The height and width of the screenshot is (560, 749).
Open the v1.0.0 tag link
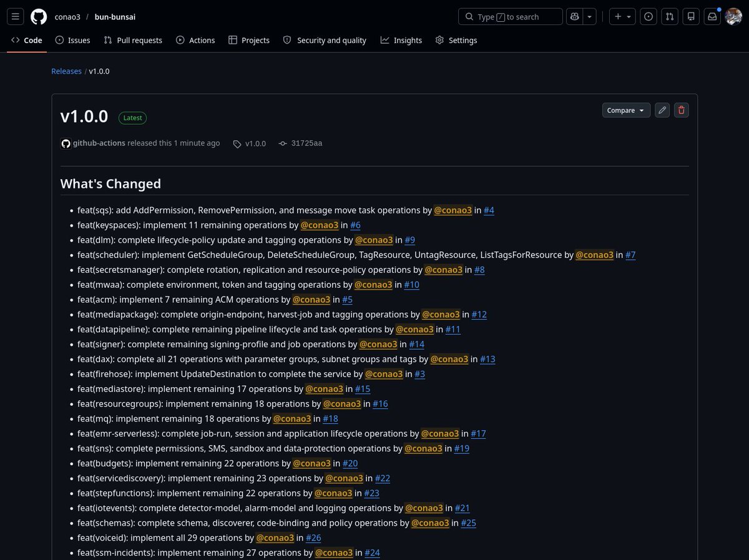[x=250, y=144]
